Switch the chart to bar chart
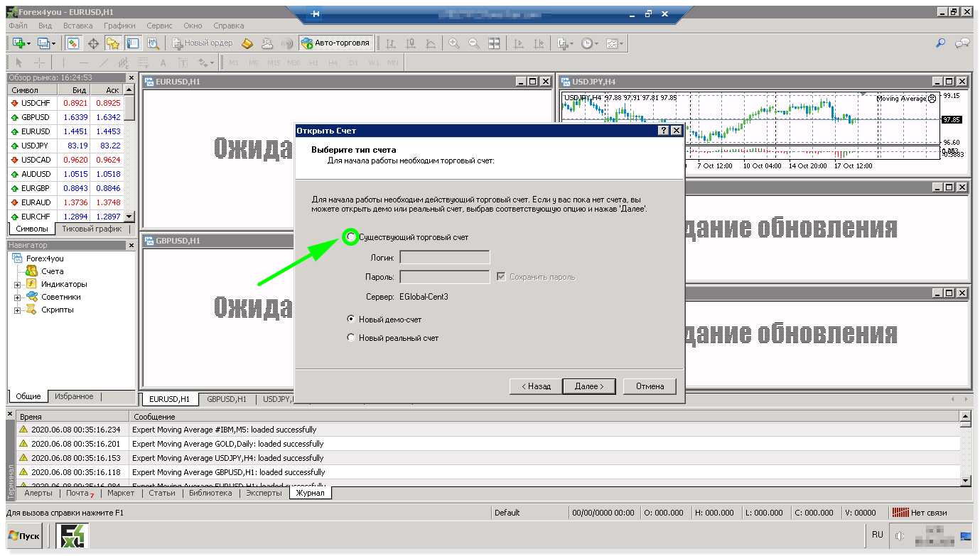The image size is (980, 556). pos(390,43)
